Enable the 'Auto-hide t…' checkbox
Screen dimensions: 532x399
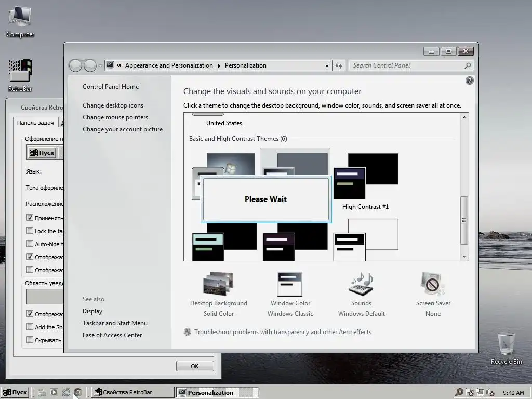click(x=30, y=244)
